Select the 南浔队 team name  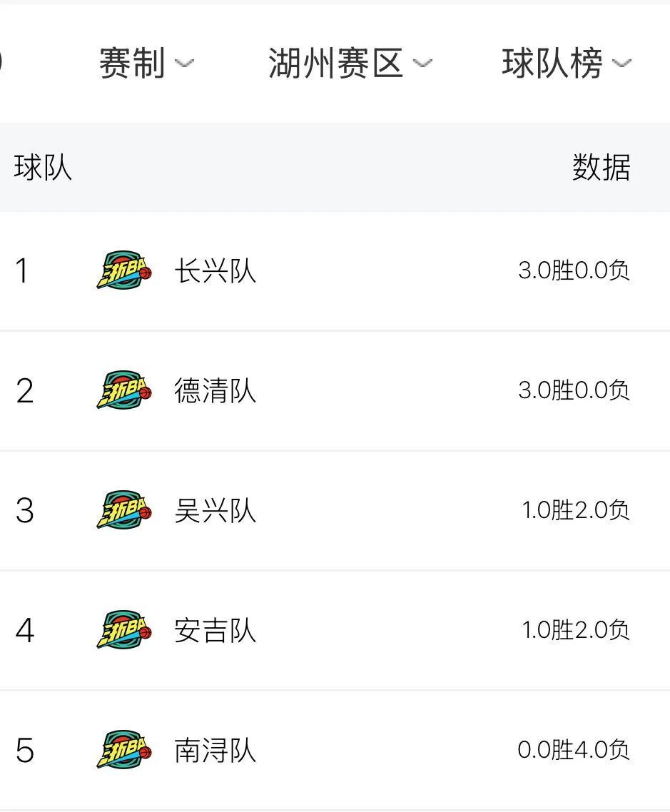click(x=215, y=751)
